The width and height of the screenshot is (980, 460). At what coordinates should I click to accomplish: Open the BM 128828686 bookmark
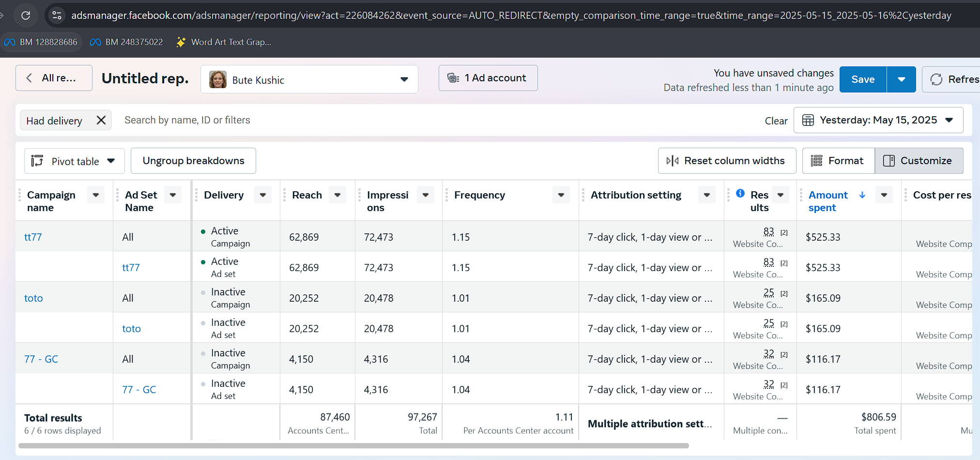(42, 42)
